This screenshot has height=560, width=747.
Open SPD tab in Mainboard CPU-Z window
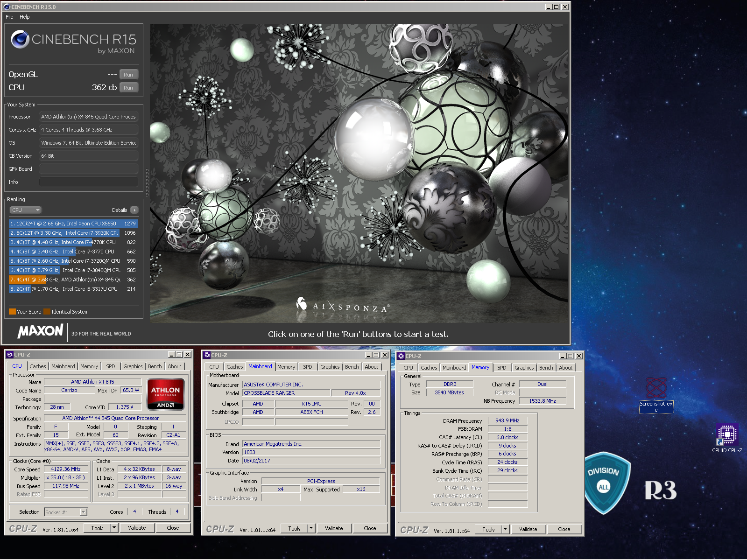coord(308,367)
